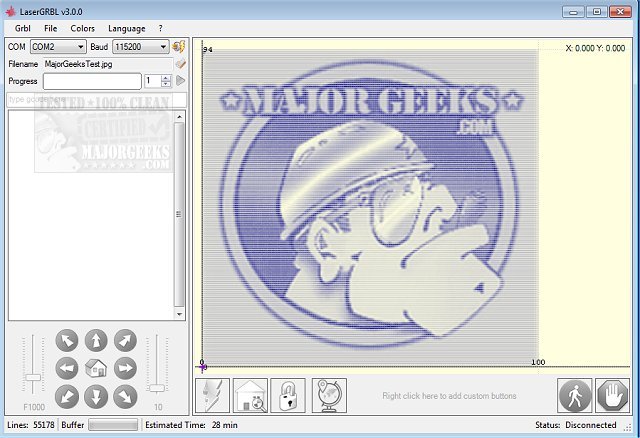Click console scrollbar up arrow

(x=179, y=116)
